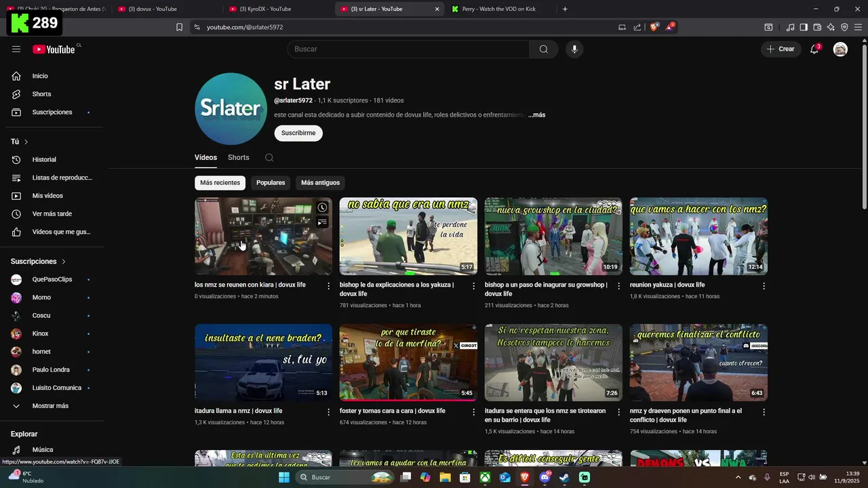Click the channel search magnifier icon
Screen dimensions: 868x488
(x=269, y=157)
